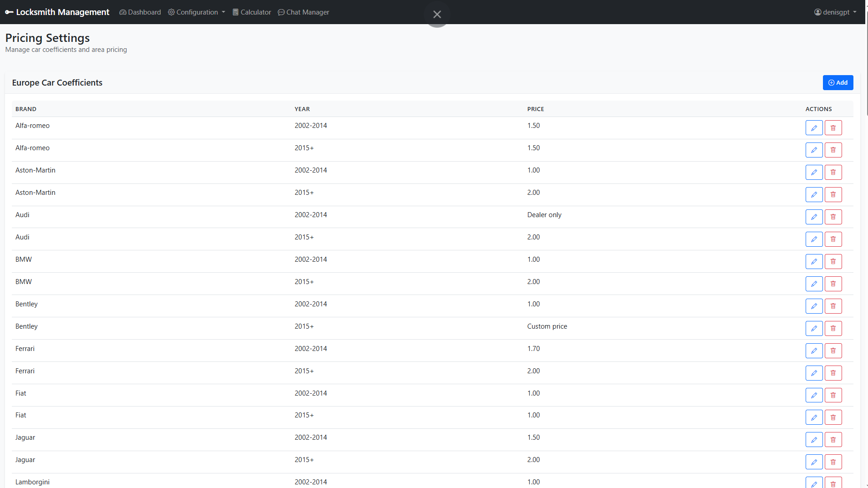Delete the Audi 2015+ row
Image resolution: width=868 pixels, height=488 pixels.
(833, 239)
